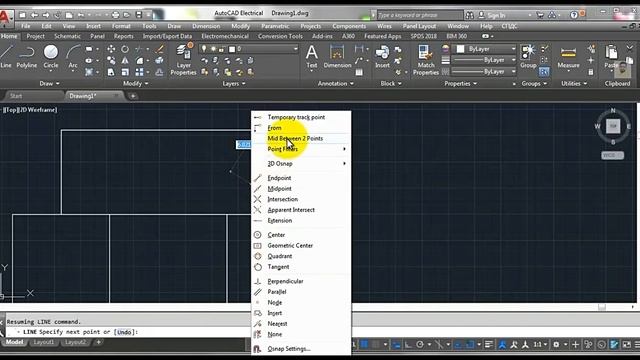The width and height of the screenshot is (640, 360).
Task: Open Layer Properties
Action: 183,60
